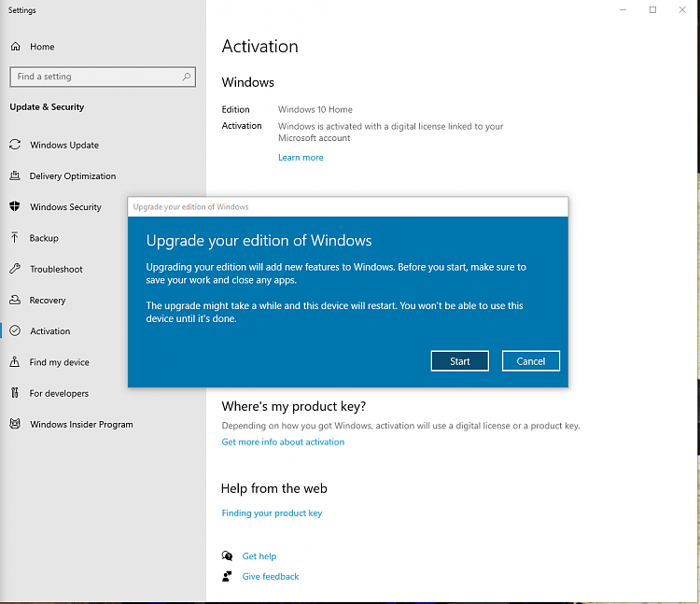This screenshot has width=700, height=604.
Task: Open Find my device settings
Action: click(x=60, y=362)
